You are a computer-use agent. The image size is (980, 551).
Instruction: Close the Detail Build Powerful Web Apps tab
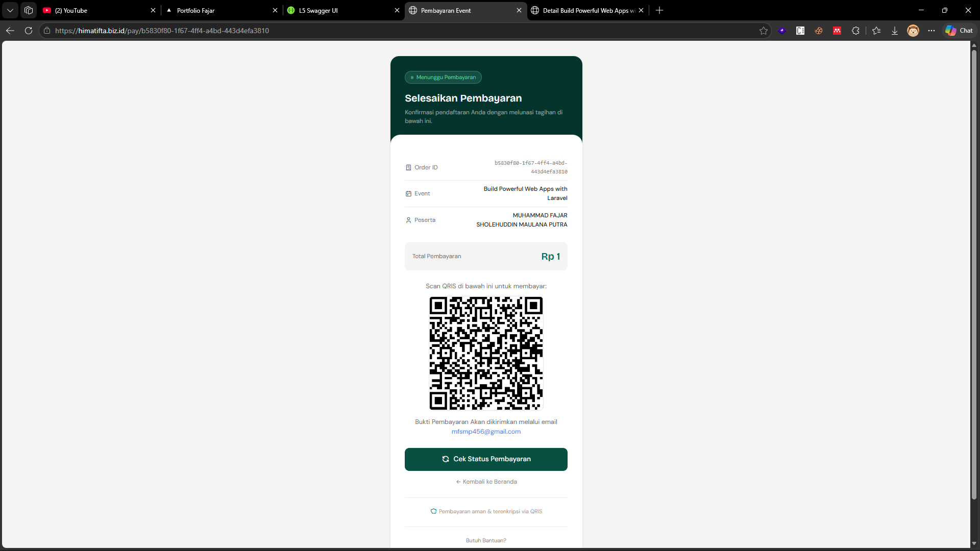point(641,10)
